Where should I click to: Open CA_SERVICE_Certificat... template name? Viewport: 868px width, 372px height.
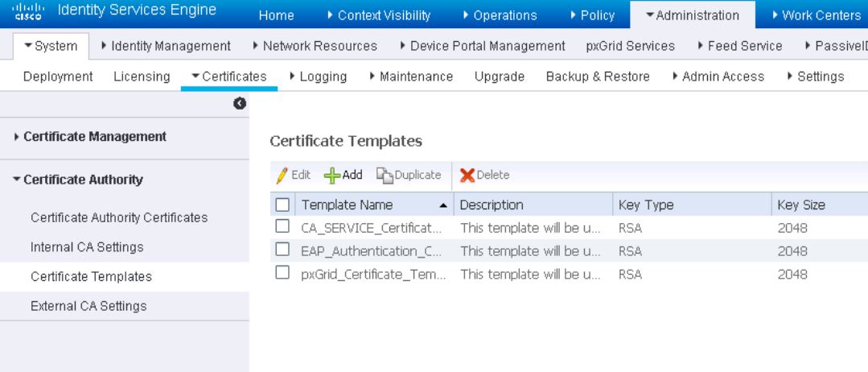(x=372, y=229)
